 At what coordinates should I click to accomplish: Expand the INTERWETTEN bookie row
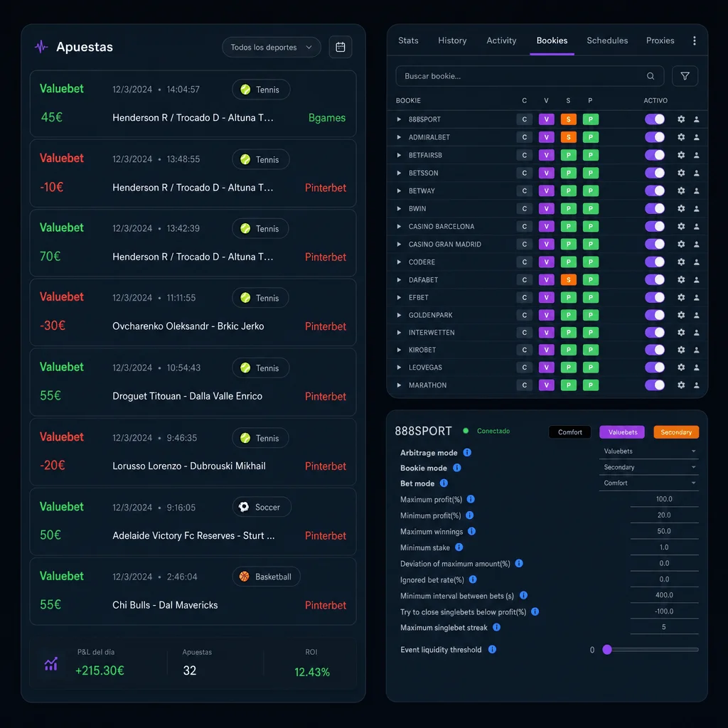[x=399, y=333]
